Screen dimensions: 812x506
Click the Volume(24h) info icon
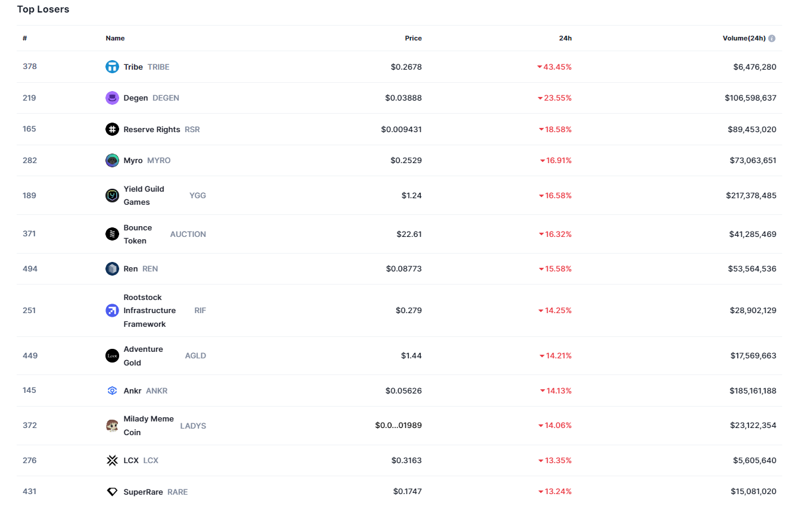[x=772, y=39]
